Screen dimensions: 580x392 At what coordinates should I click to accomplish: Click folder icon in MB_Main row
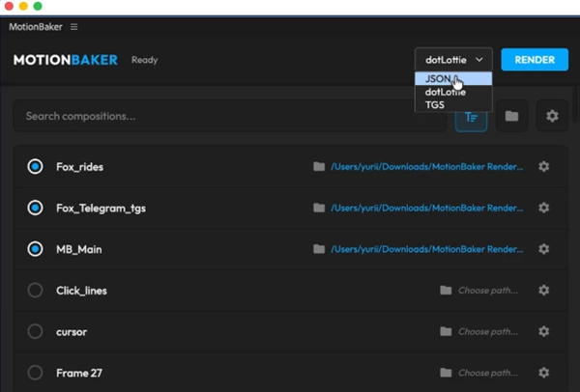pyautogui.click(x=319, y=249)
